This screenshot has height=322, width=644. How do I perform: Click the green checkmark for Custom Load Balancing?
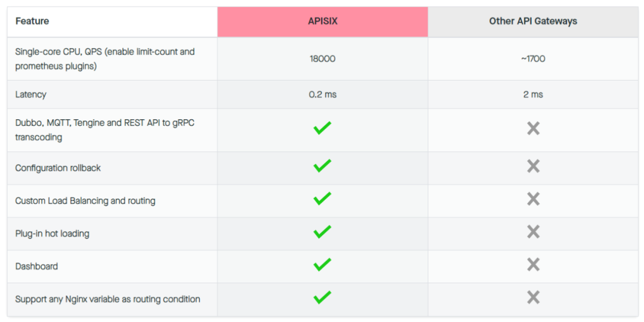(x=323, y=199)
